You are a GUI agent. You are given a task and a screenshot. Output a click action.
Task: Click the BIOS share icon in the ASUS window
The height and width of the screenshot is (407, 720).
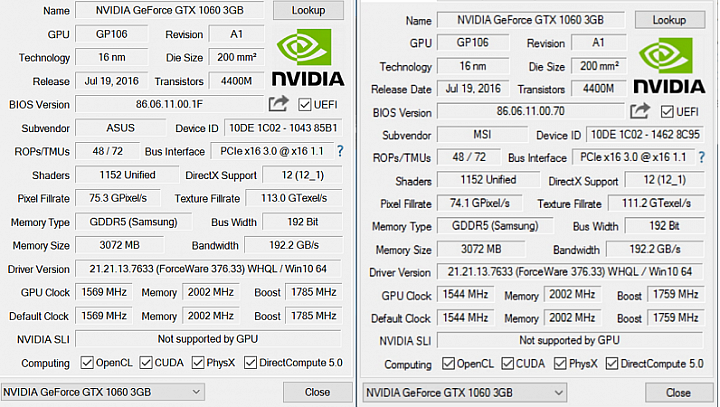pyautogui.click(x=278, y=104)
